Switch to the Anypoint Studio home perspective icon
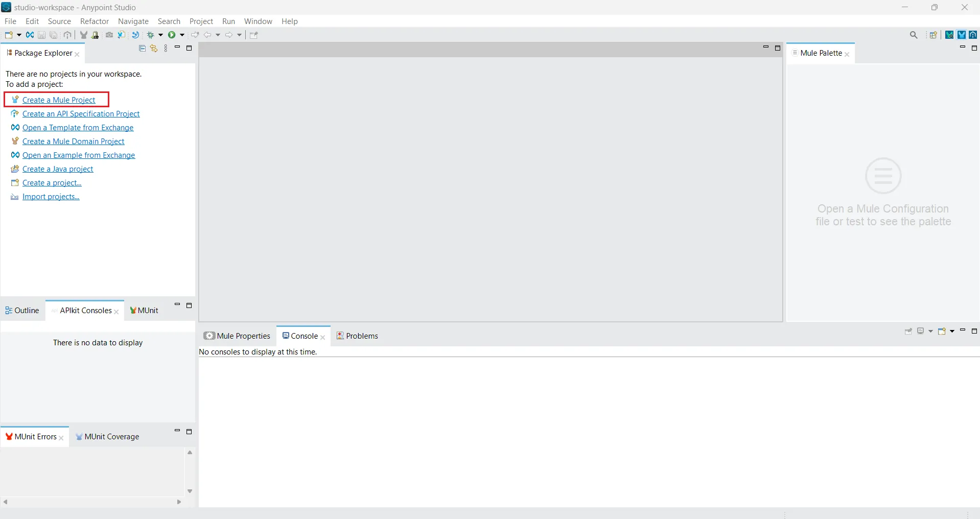This screenshot has height=519, width=980. tap(973, 34)
